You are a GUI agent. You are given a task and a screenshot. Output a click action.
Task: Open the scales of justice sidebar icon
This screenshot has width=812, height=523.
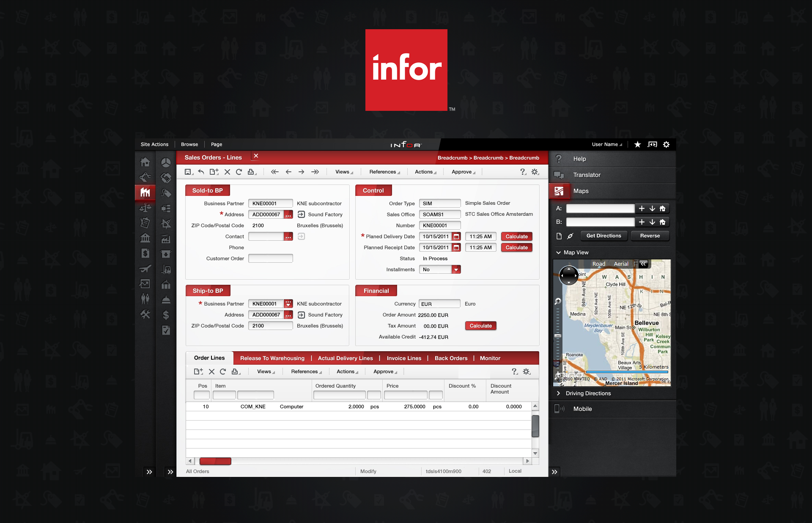[145, 208]
